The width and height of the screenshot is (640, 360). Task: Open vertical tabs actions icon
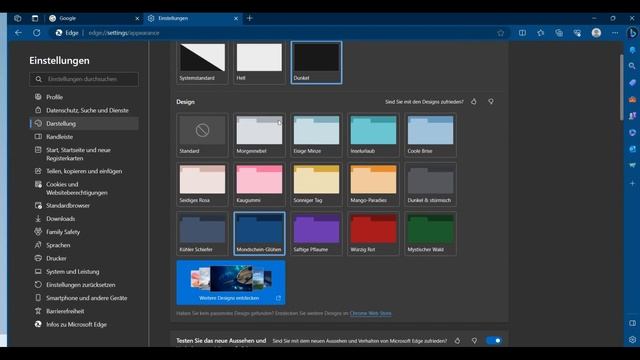(x=35, y=18)
